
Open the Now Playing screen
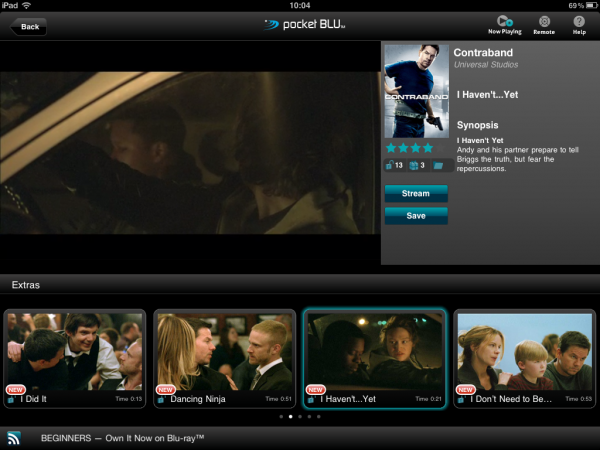504,24
